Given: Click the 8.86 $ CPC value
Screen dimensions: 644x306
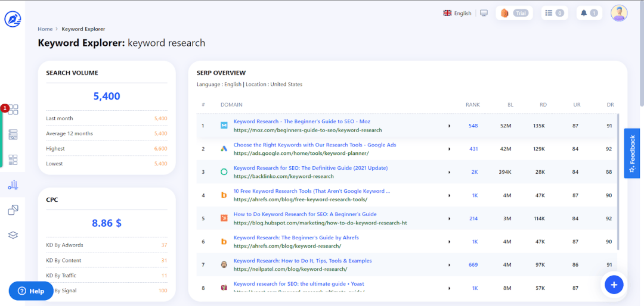Looking at the screenshot, I should pyautogui.click(x=107, y=223).
